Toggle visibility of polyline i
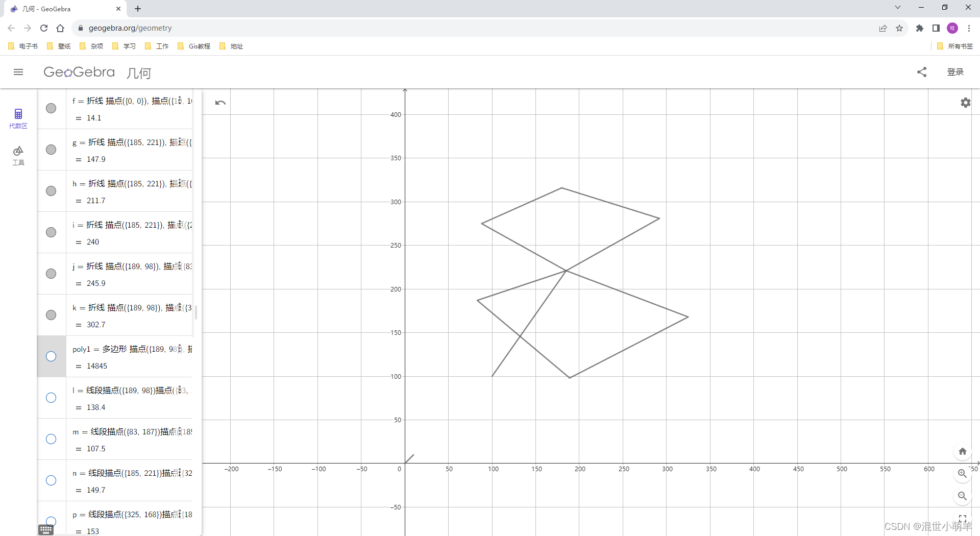Viewport: 980px width, 536px height. pos(51,232)
